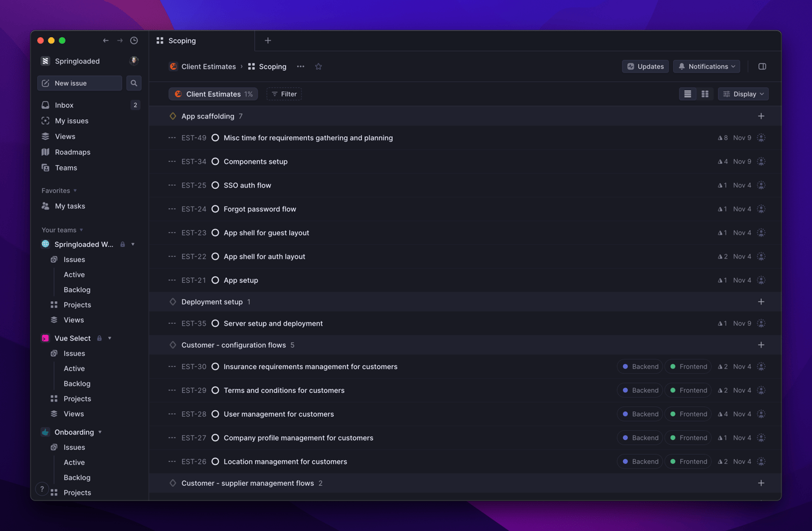Switch to list layout view
812x531 pixels.
pyautogui.click(x=688, y=94)
